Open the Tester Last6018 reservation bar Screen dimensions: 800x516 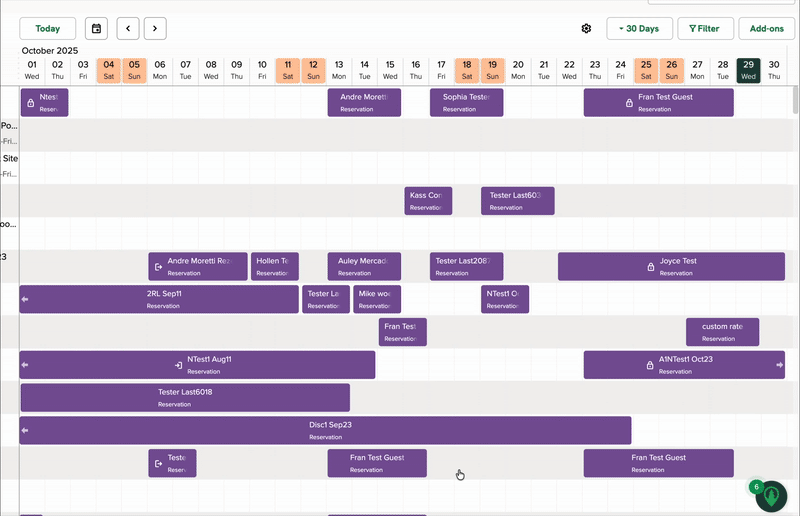(x=185, y=398)
